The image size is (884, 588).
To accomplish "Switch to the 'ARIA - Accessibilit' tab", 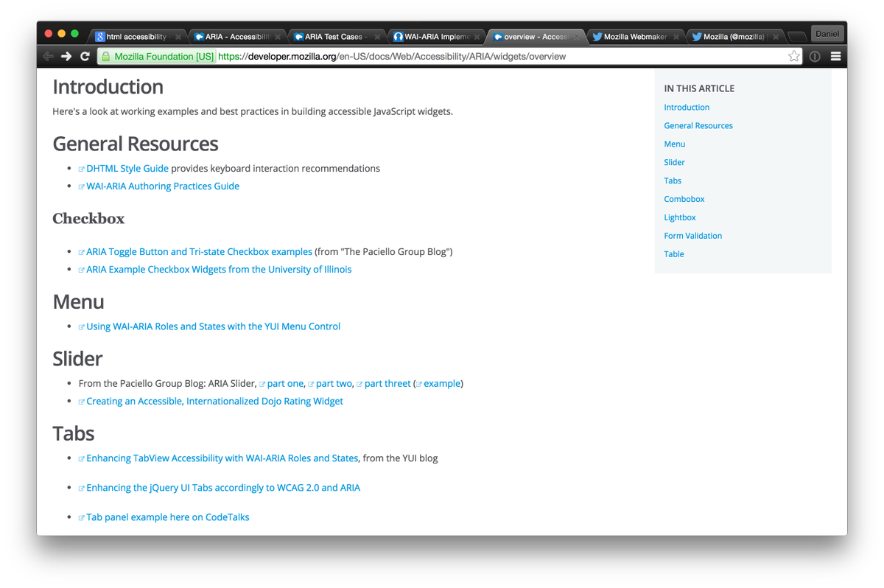I will coord(237,37).
